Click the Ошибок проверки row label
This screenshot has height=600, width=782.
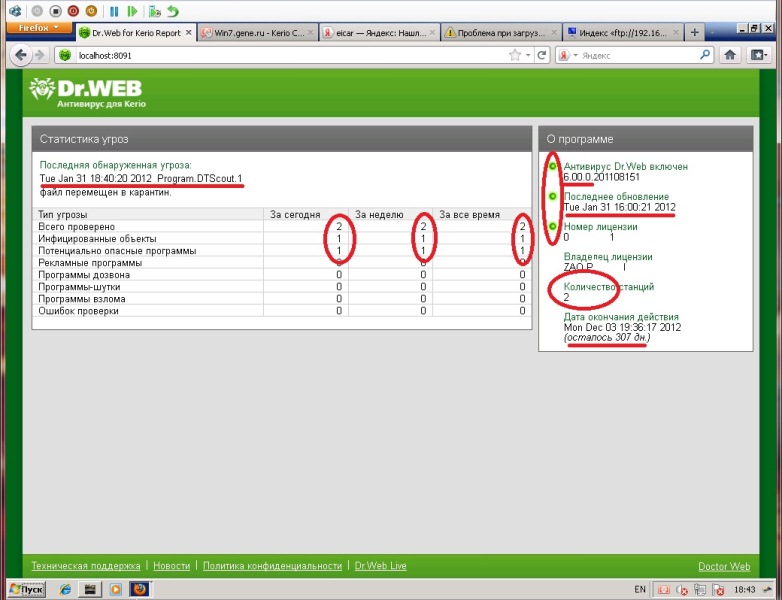point(78,311)
